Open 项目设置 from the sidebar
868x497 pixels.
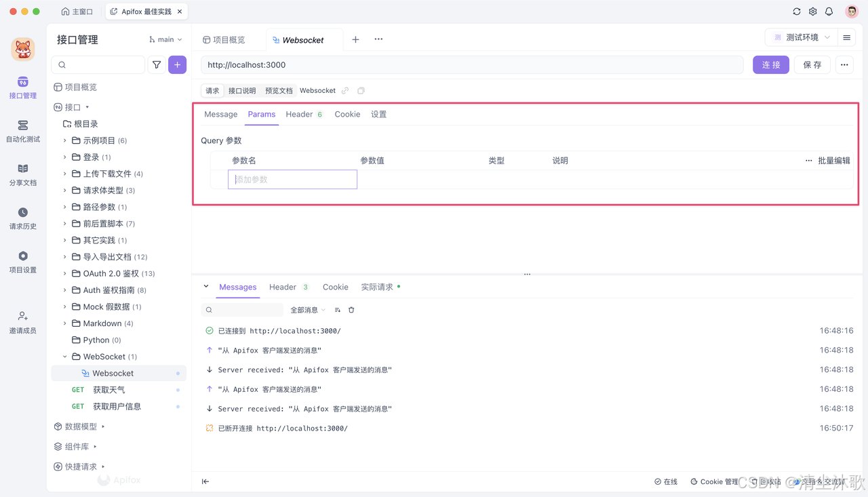click(x=22, y=262)
